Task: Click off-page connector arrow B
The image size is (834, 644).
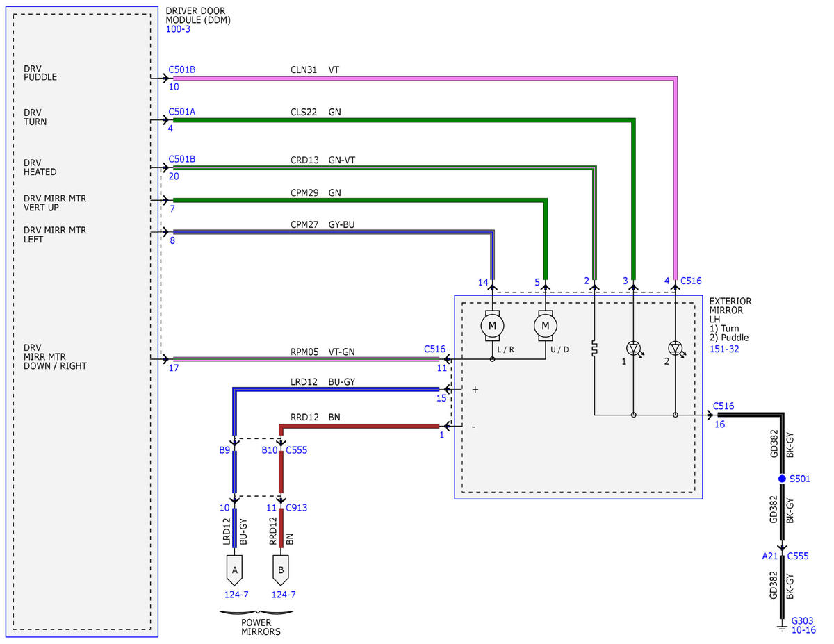Action: click(281, 570)
